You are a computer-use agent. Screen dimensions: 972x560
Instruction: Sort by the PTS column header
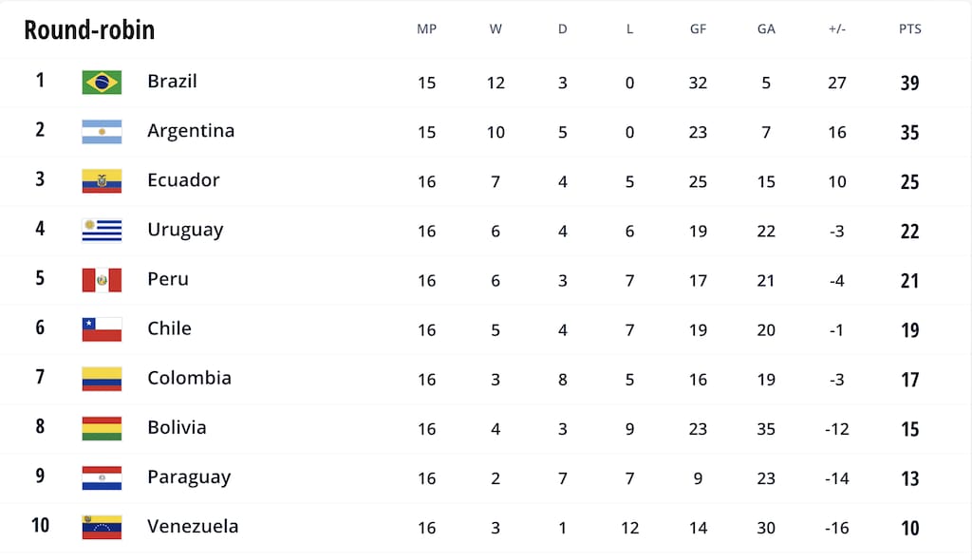click(x=909, y=29)
